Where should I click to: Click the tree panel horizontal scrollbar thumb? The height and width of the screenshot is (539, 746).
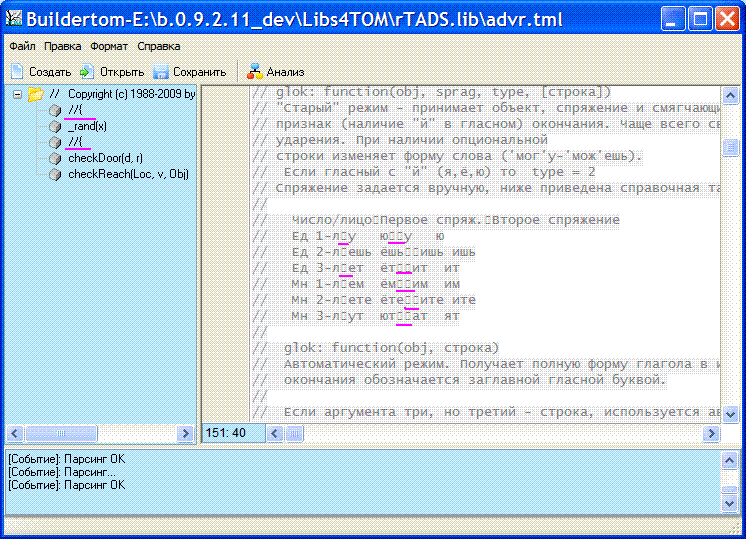pos(61,433)
